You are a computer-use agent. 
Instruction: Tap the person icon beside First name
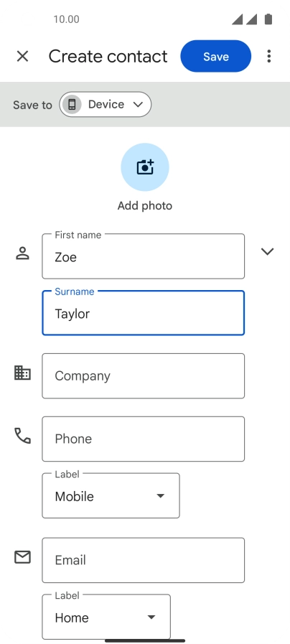point(22,253)
